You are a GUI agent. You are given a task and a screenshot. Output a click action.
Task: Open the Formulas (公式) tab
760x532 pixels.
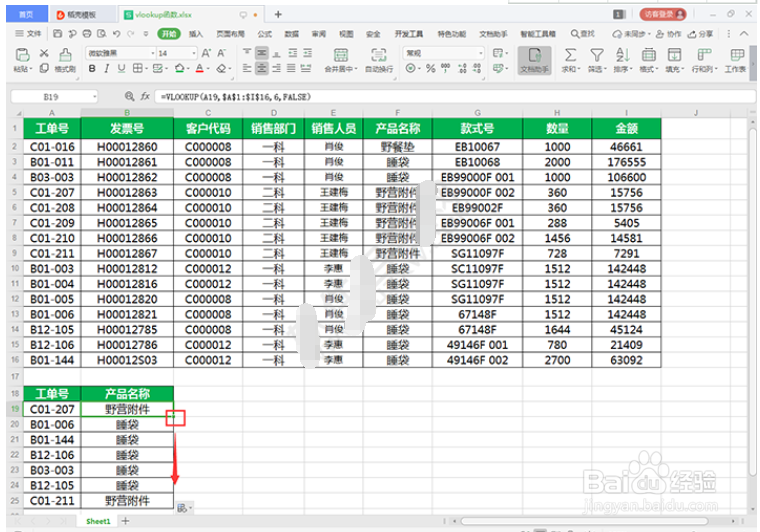[265, 33]
